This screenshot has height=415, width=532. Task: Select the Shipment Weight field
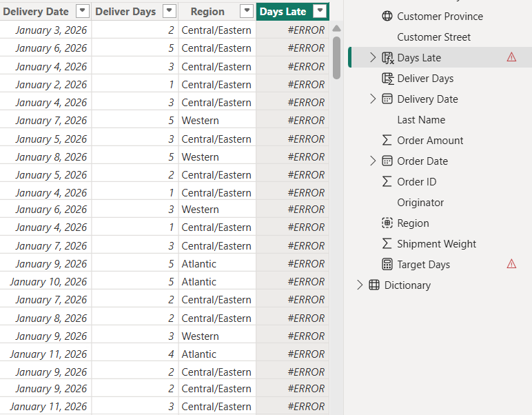coord(437,244)
